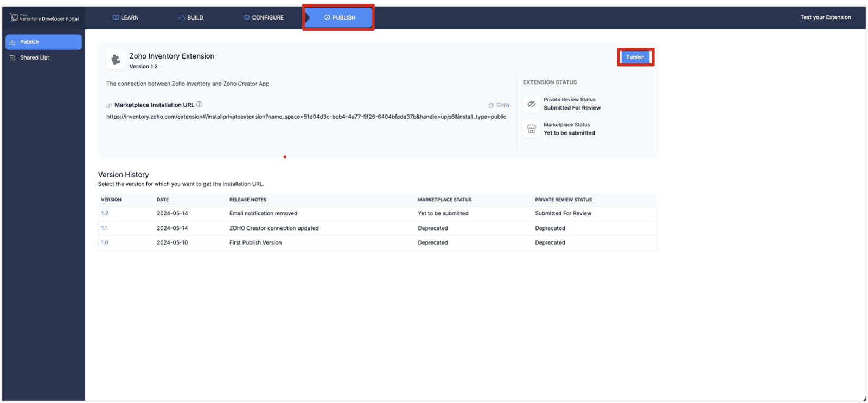Click the installation URL text
Viewport: 868px width, 403px height.
[306, 117]
